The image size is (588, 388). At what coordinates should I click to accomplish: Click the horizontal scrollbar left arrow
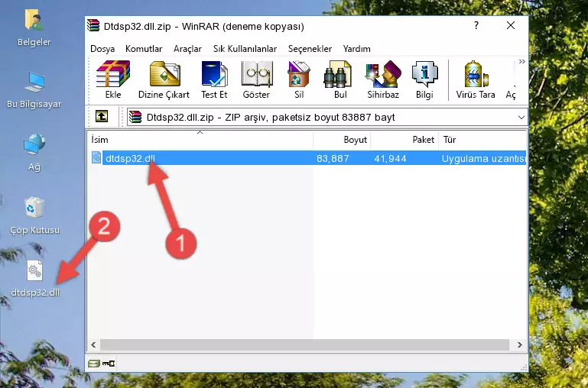pyautogui.click(x=94, y=344)
